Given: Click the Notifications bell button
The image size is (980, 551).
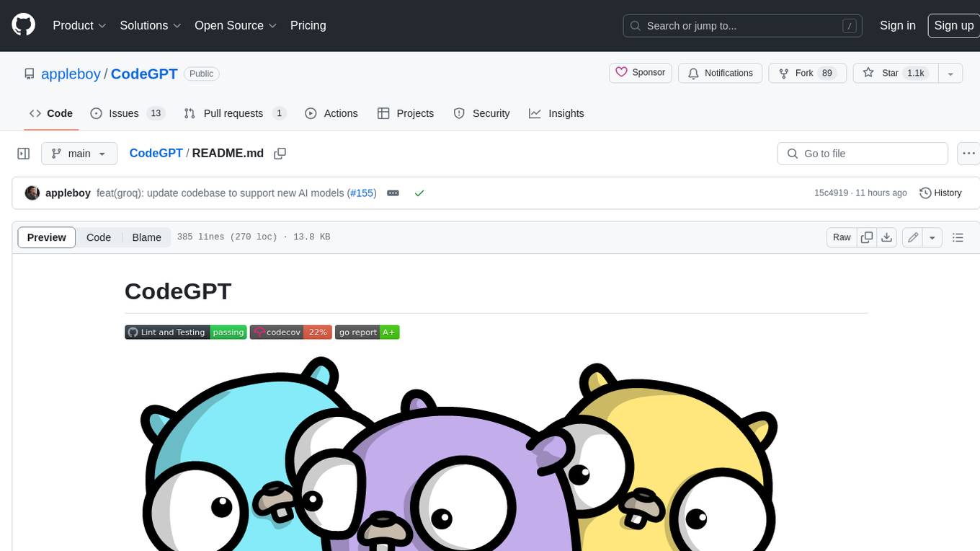Looking at the screenshot, I should click(720, 73).
